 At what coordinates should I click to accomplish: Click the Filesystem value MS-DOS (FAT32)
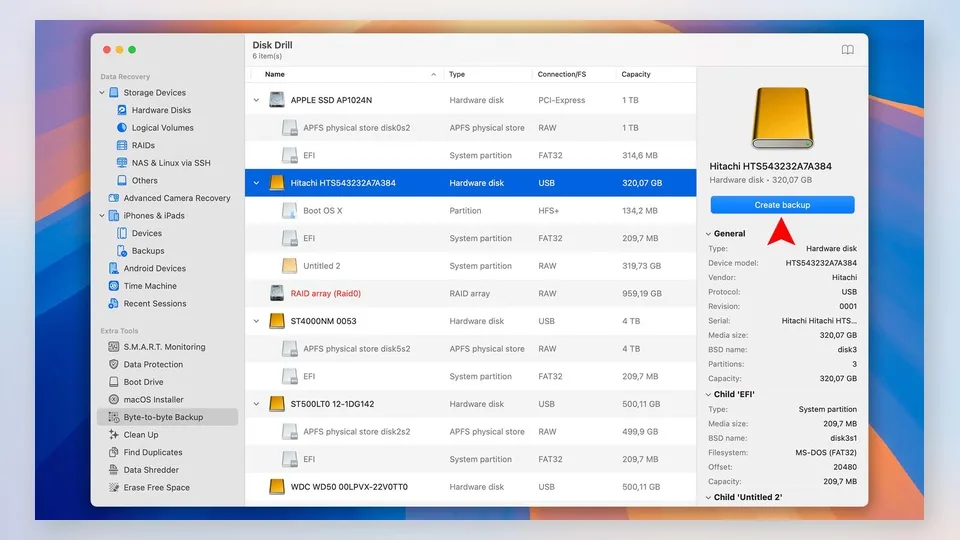[826, 453]
